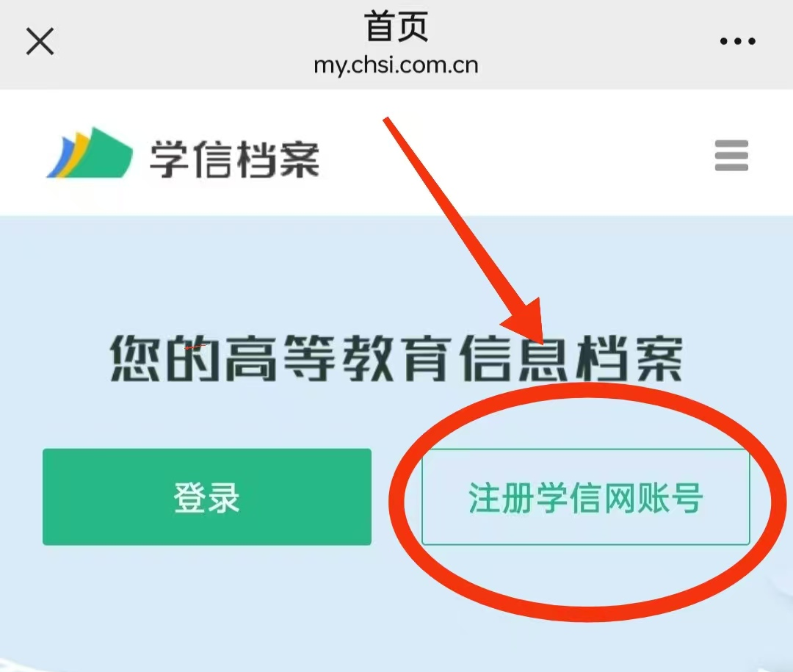Click the word 档案 in the header logo
The image size is (793, 672).
[277, 159]
